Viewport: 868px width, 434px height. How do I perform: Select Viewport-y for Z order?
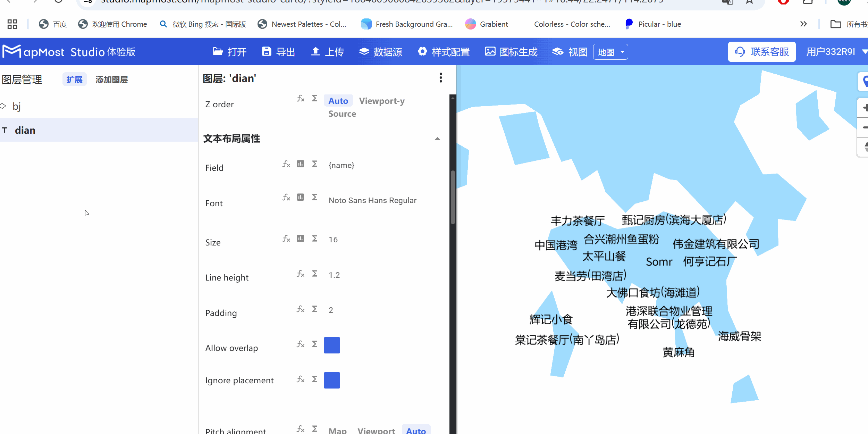coord(382,101)
